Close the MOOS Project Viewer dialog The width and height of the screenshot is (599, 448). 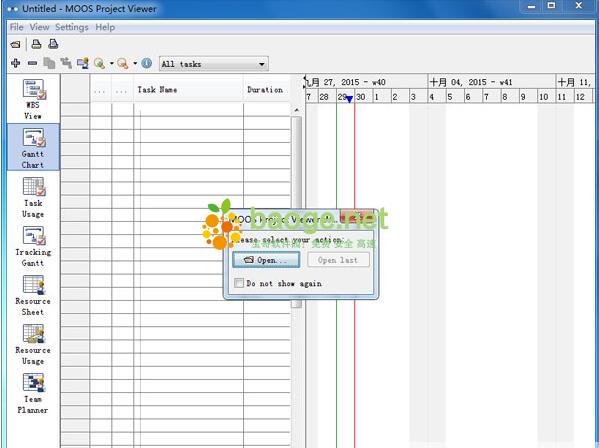click(357, 217)
